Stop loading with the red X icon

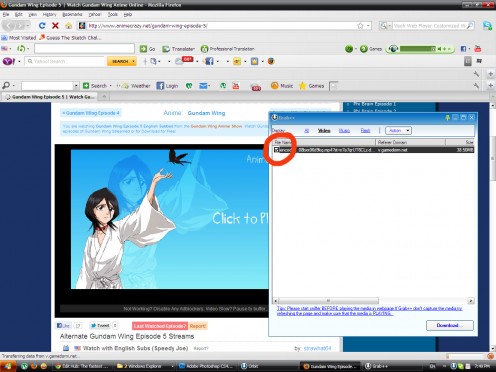coord(55,26)
